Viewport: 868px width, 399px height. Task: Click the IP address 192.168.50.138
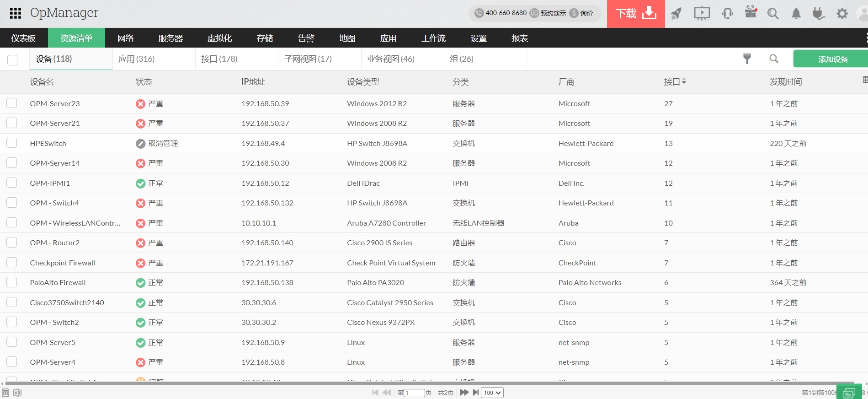point(267,282)
